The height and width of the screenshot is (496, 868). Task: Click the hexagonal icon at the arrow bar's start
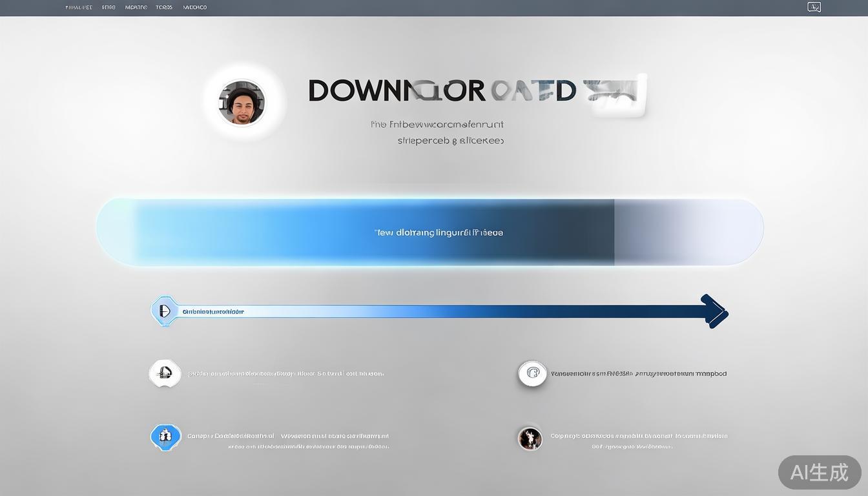pos(164,311)
